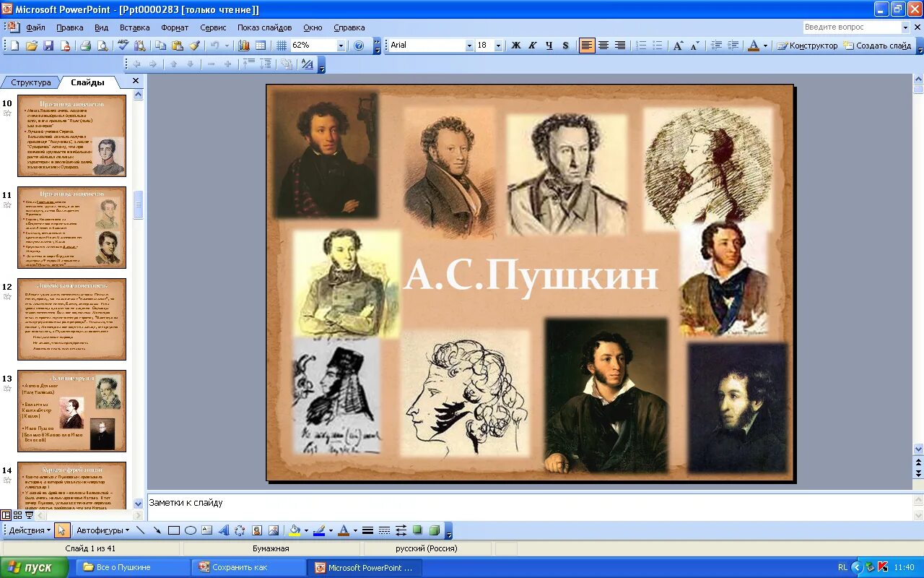Open the Arial font name dropdown
Screen dimensions: 924x578
point(469,46)
